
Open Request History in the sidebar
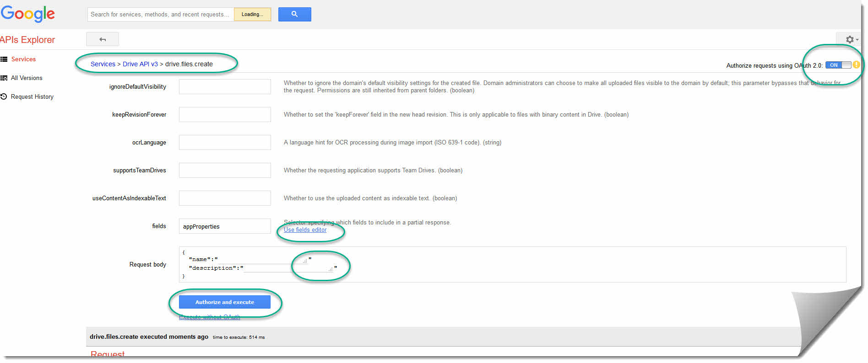tap(32, 97)
